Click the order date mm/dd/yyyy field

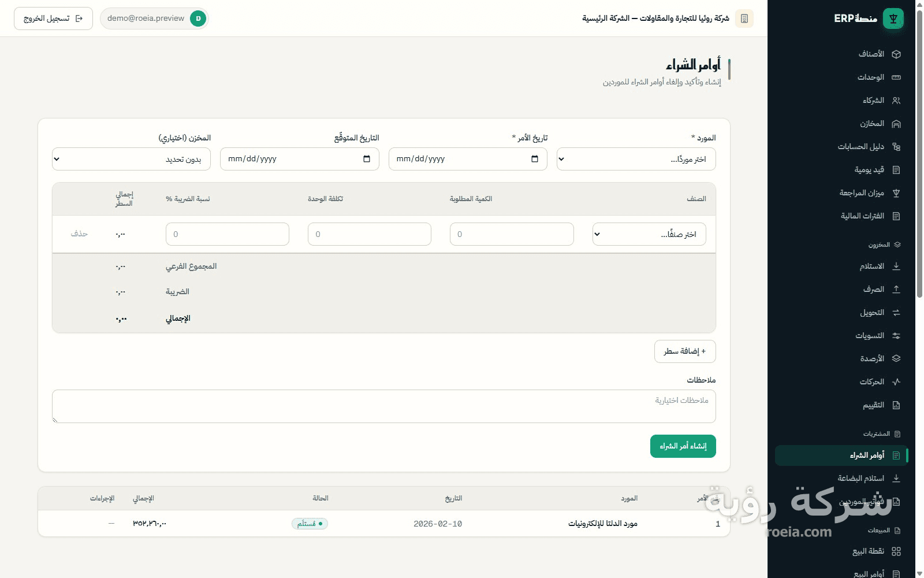[468, 159]
